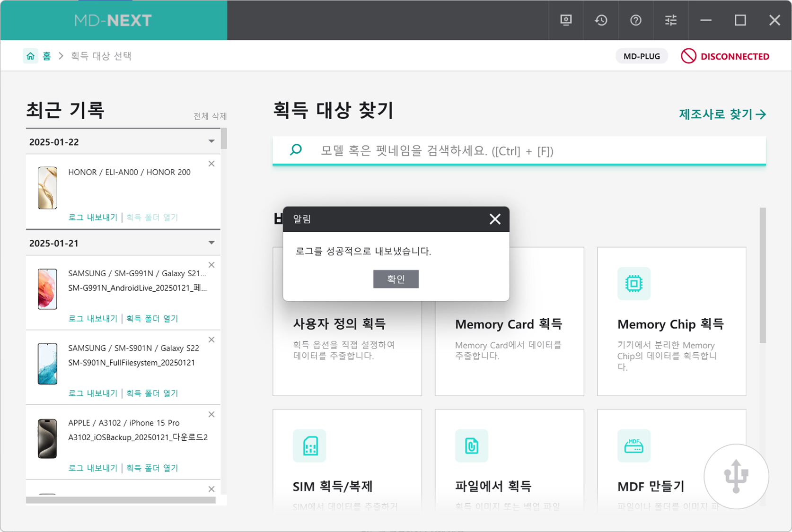The width and height of the screenshot is (792, 532).
Task: Click the DISCONNECTED status label
Action: click(x=735, y=56)
